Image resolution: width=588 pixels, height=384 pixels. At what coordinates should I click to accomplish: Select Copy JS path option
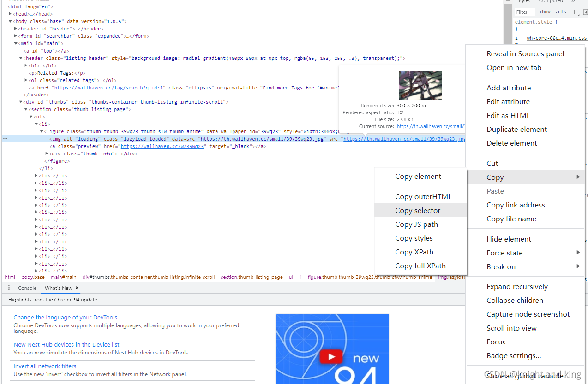pos(420,224)
